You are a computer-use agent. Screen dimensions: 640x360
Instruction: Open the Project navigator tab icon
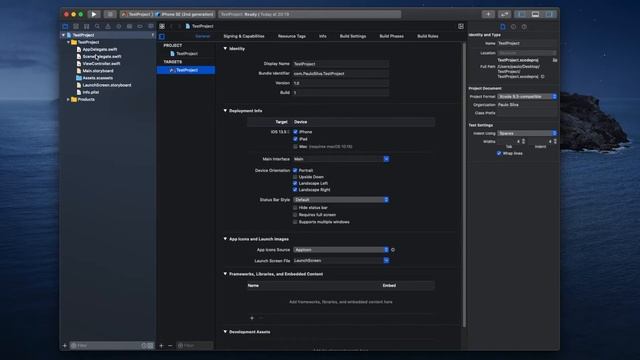pos(65,26)
